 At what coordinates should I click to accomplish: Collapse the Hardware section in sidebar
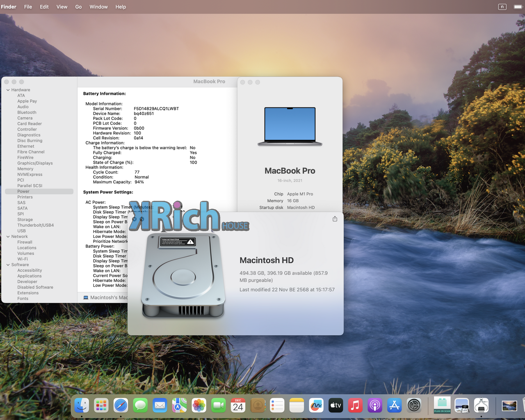(x=8, y=90)
